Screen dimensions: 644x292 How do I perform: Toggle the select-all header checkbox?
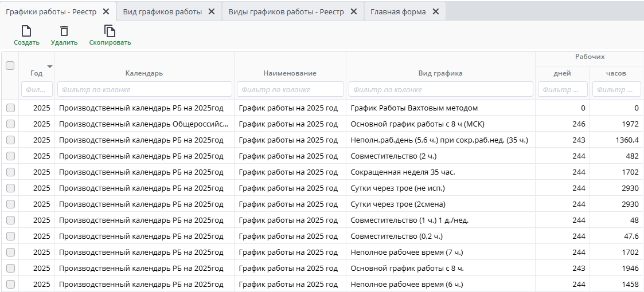10,66
